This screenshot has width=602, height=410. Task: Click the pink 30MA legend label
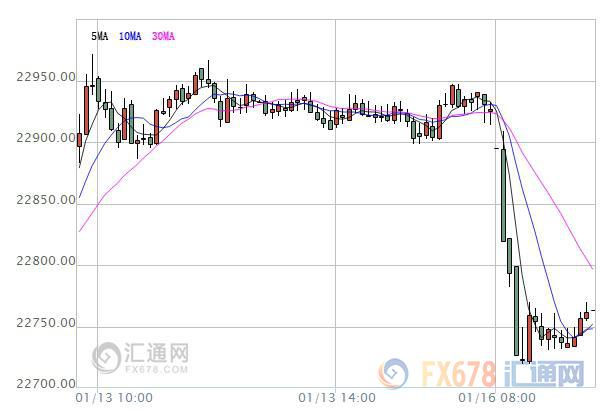click(x=163, y=36)
